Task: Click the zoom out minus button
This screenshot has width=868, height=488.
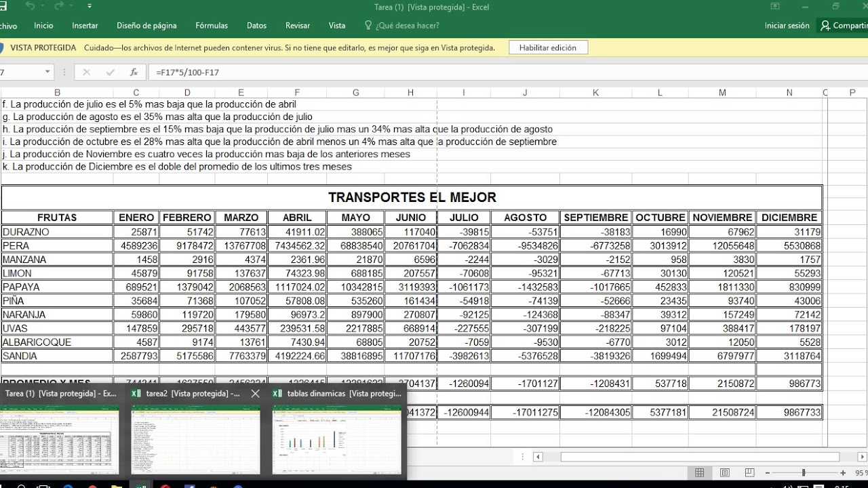Action: [x=766, y=472]
